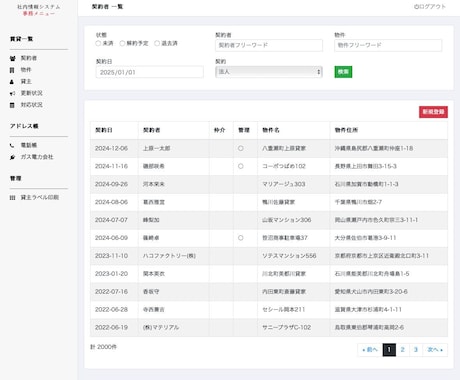
Task: Click the 次へ next page link
Action: (435, 350)
